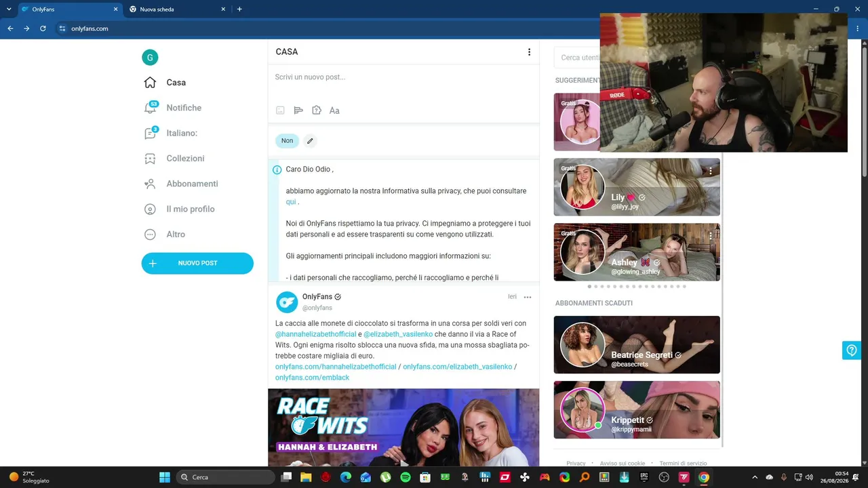The width and height of the screenshot is (868, 488).
Task: Select the first suggestions carousel dot
Action: pos(589,287)
